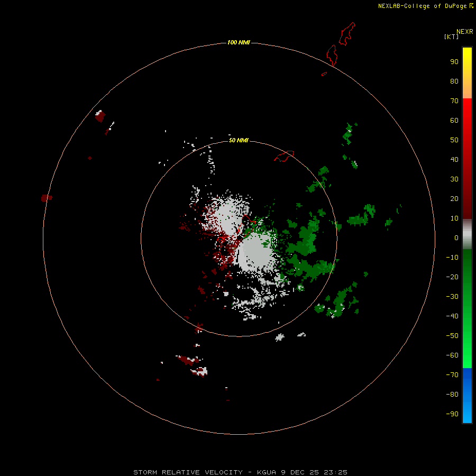The width and height of the screenshot is (476, 476).
Task: Click the -40 value on the color scale
Action: (452, 316)
